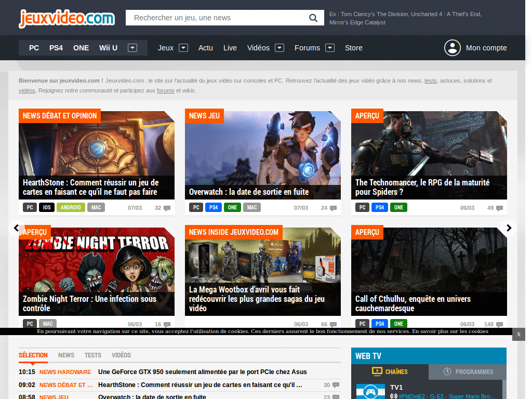Open the Call of Cthulhu preview thumbnail
532x399 pixels.
(x=429, y=271)
